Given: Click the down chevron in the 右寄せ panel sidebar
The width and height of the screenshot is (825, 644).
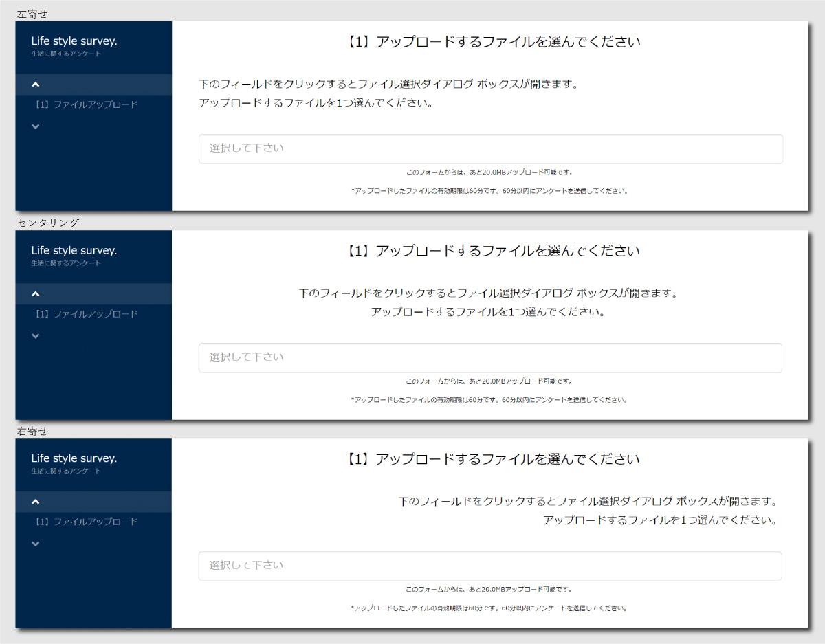Looking at the screenshot, I should (36, 544).
